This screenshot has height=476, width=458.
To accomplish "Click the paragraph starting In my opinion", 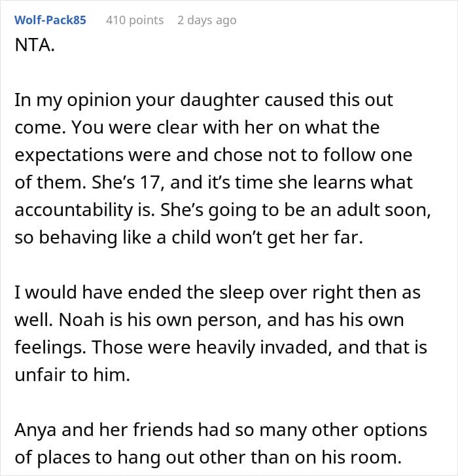I will (x=222, y=168).
